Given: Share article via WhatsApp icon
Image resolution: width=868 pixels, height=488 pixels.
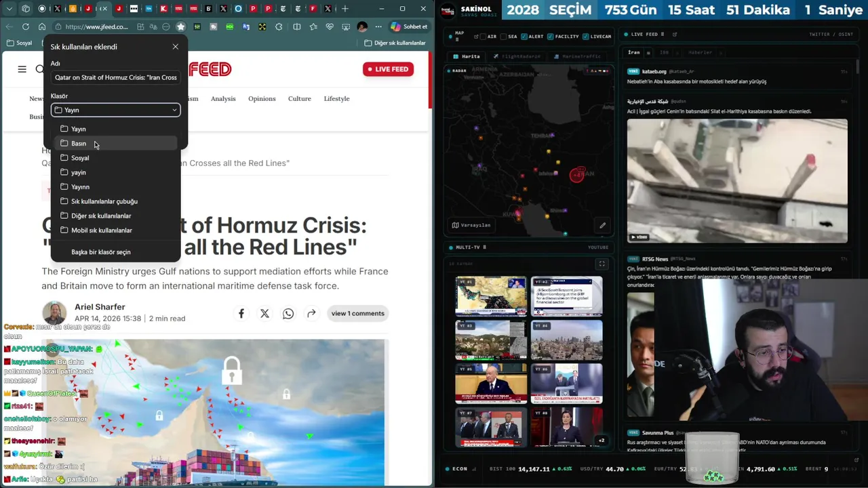Looking at the screenshot, I should coord(288,313).
